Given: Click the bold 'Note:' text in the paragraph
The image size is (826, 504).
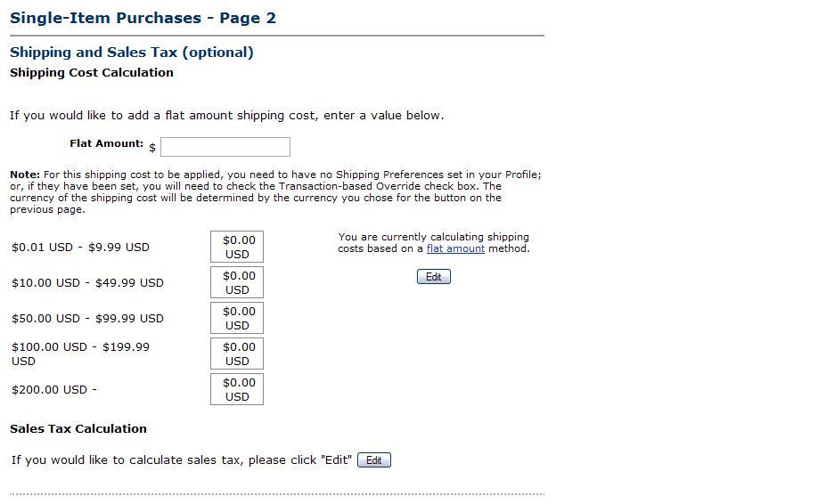Looking at the screenshot, I should pos(25,175).
